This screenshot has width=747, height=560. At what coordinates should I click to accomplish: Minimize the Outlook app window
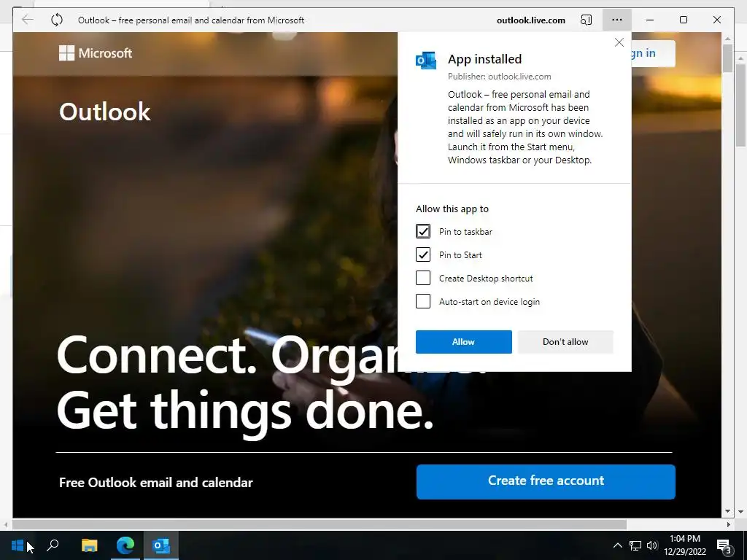(x=650, y=20)
